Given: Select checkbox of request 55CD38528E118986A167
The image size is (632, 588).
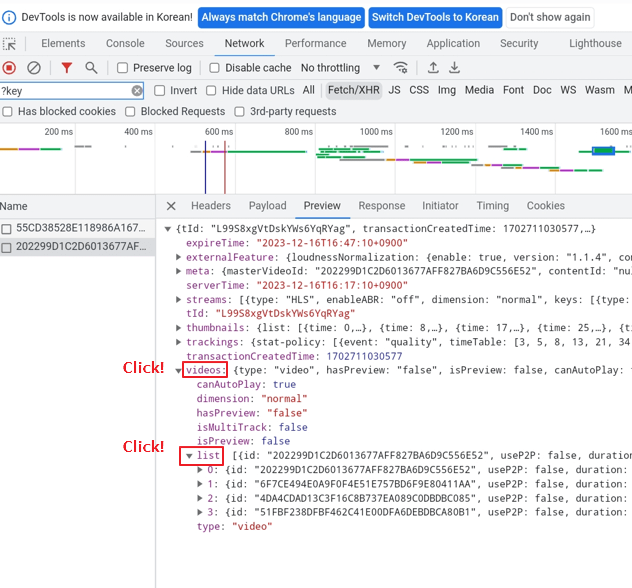Looking at the screenshot, I should 6,229.
